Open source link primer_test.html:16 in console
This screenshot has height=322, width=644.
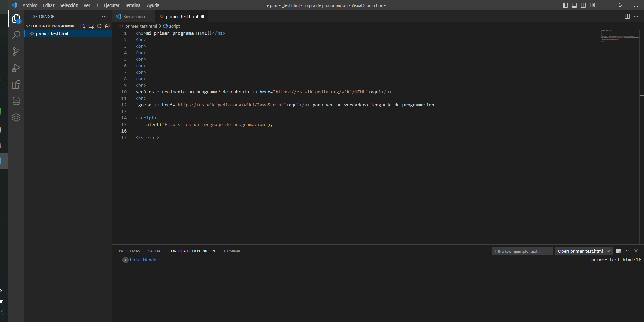pos(616,260)
